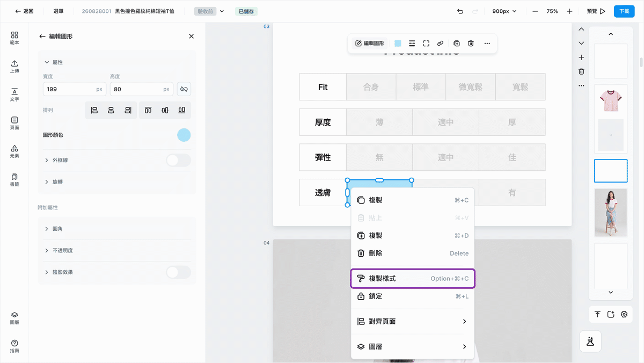644x363 pixels.
Task: Toggle the 陰影效果 shadow switch
Action: click(179, 272)
